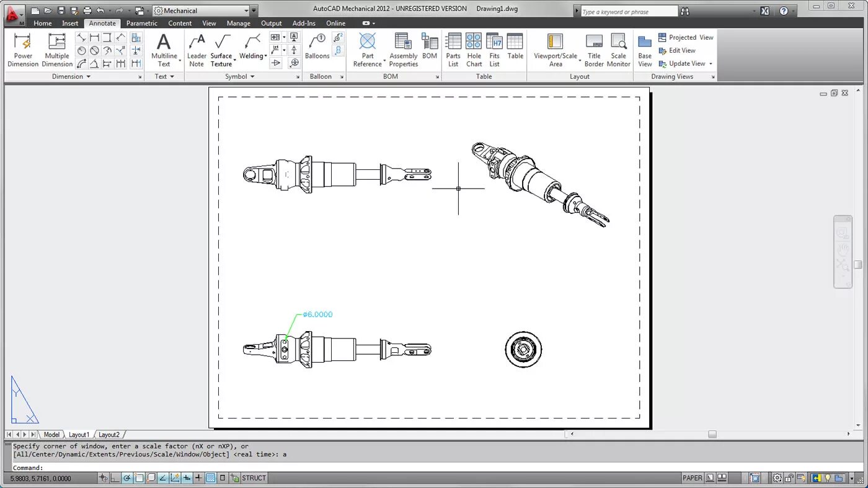
Task: Switch to the Model tab
Action: point(51,435)
